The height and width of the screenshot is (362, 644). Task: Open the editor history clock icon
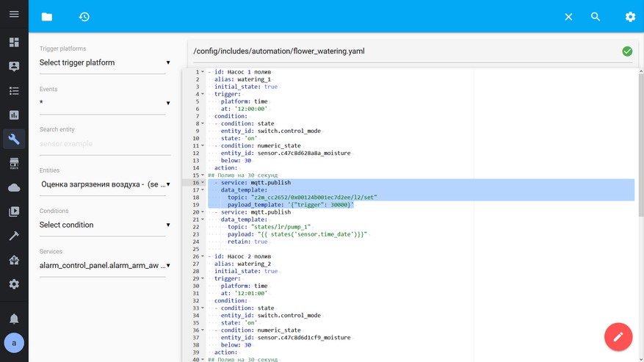pyautogui.click(x=84, y=17)
